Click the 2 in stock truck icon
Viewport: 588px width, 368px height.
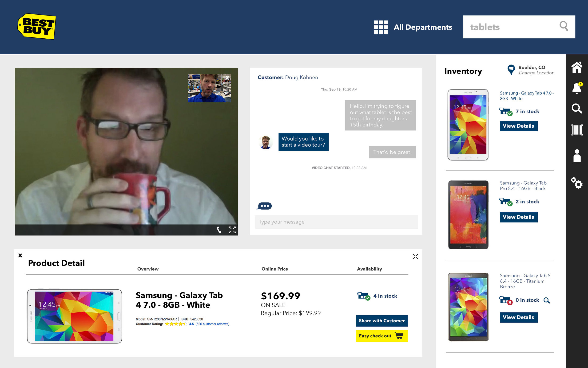tap(506, 202)
